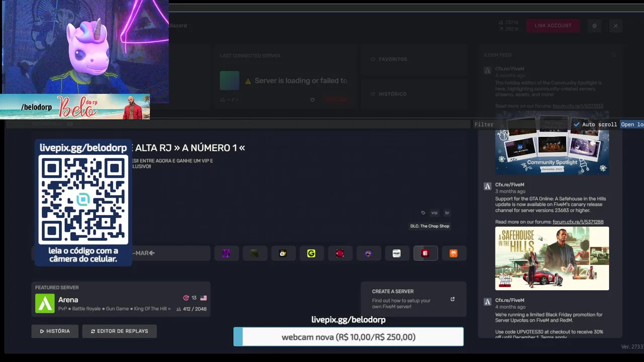This screenshot has height=362, width=644.
Task: Select the red circular server icon
Action: tap(340, 253)
